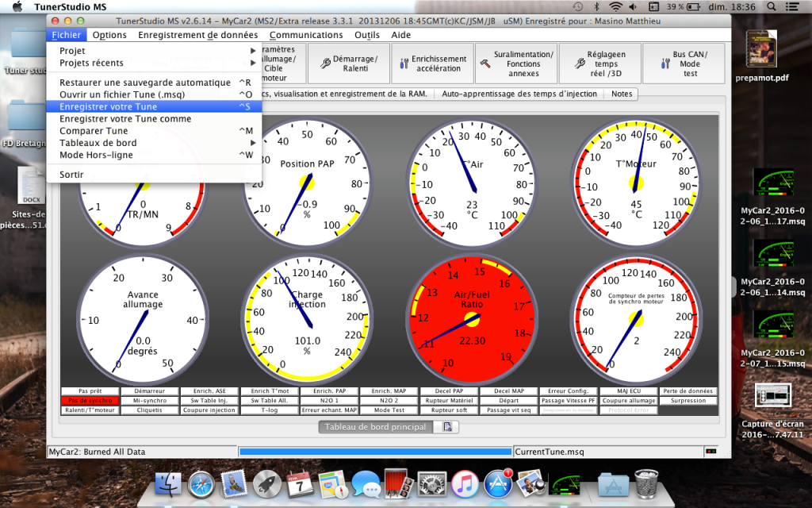Choose Mode Hors-ligne in the Fichier menu
812x508 pixels.
154,155
